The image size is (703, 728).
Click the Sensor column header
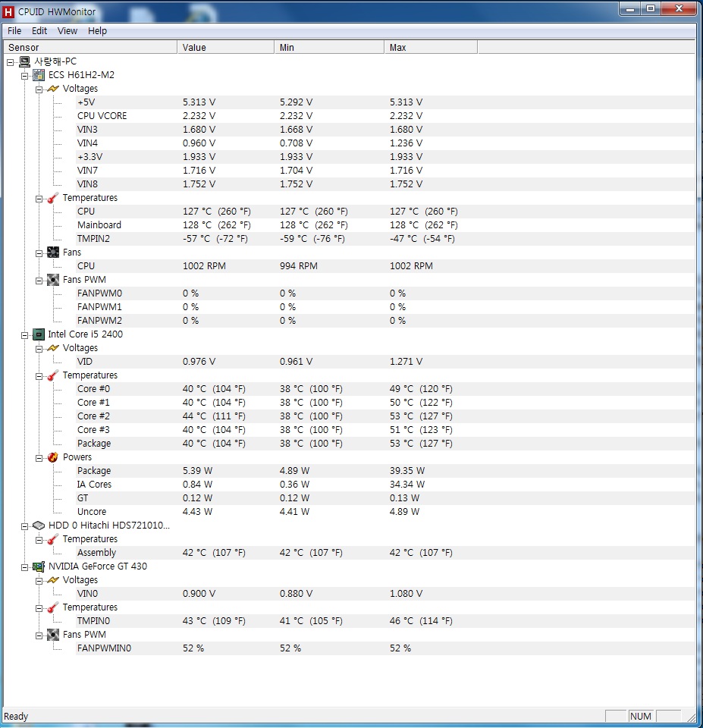click(90, 47)
